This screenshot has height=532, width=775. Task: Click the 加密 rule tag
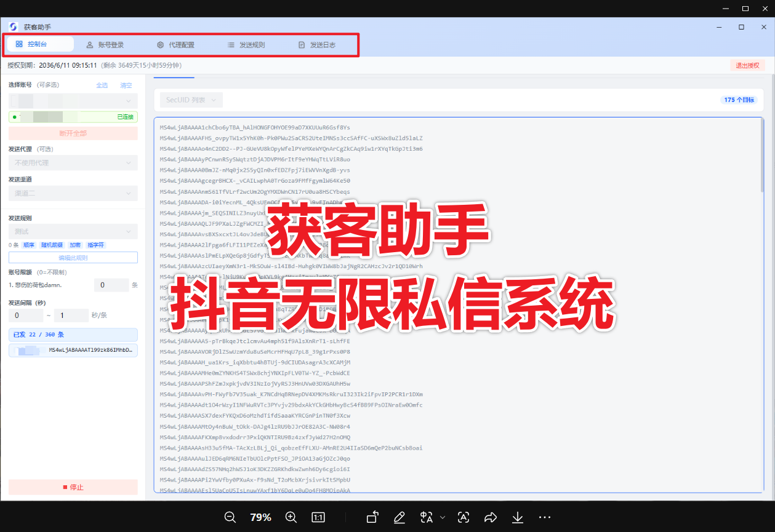point(74,245)
